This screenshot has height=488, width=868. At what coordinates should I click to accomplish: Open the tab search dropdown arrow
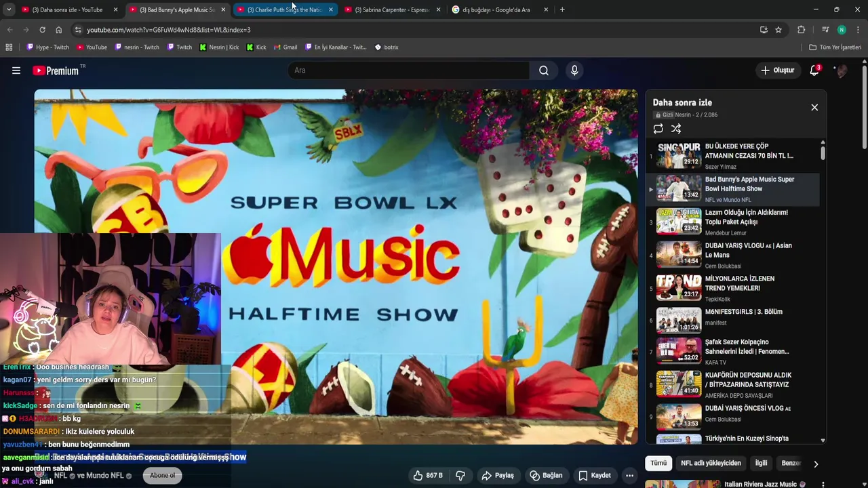click(x=9, y=9)
